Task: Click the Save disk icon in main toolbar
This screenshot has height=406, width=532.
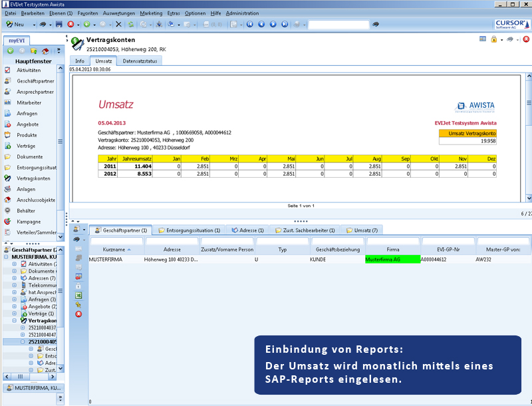Action: pos(59,25)
